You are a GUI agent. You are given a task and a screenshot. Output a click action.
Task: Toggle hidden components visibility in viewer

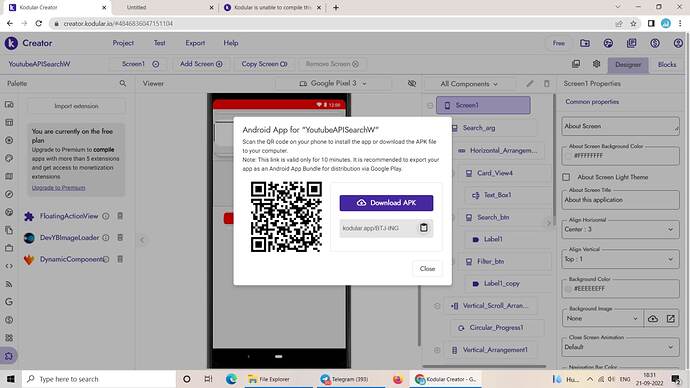point(411,83)
